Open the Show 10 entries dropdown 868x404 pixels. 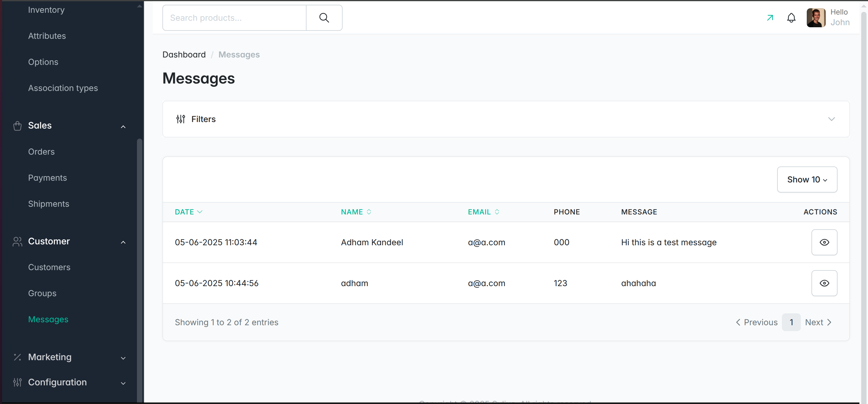click(x=807, y=179)
